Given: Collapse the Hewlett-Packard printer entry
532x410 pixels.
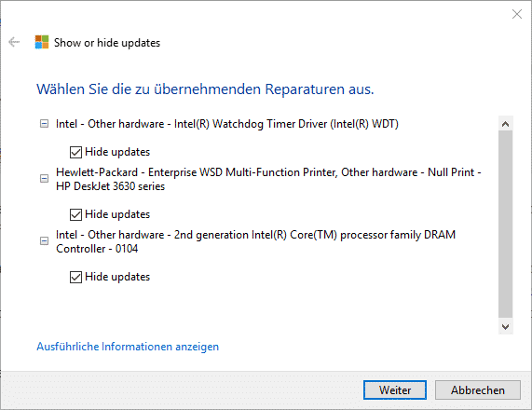Looking at the screenshot, I should (x=44, y=178).
